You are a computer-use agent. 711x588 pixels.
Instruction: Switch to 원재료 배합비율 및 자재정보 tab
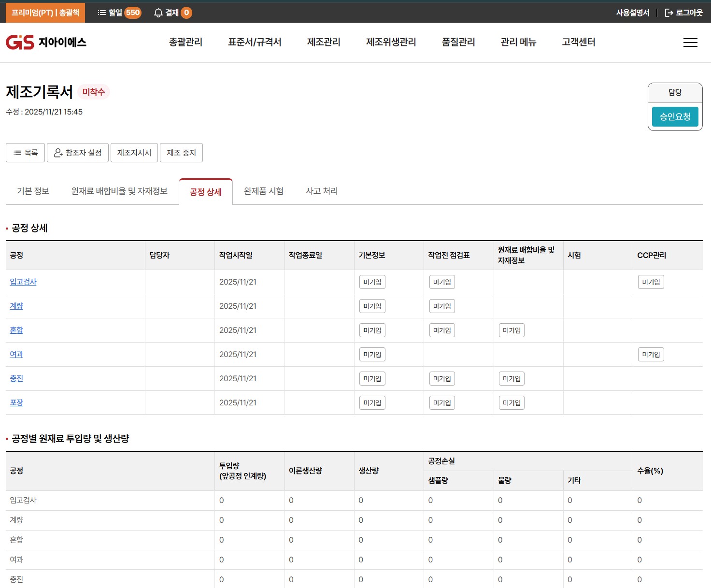click(119, 191)
